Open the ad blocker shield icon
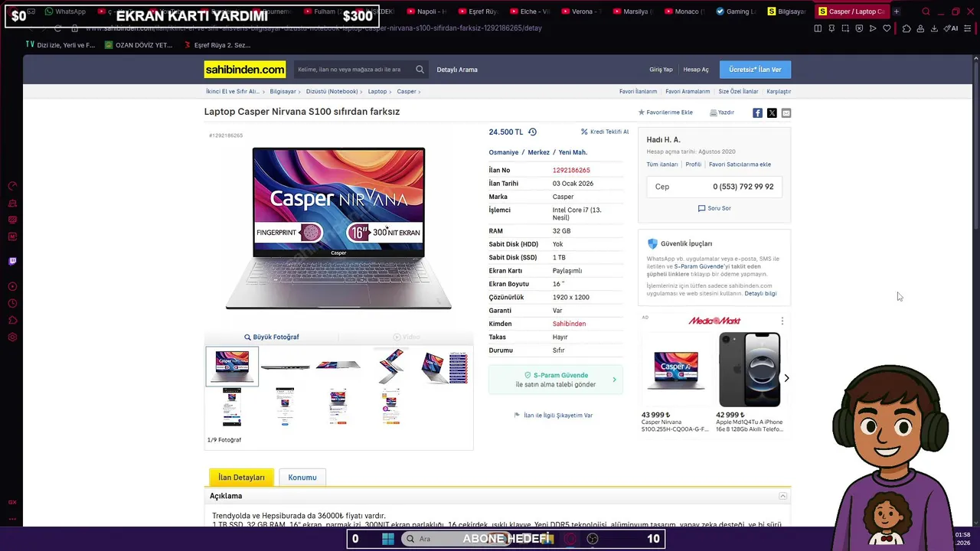 tap(859, 28)
